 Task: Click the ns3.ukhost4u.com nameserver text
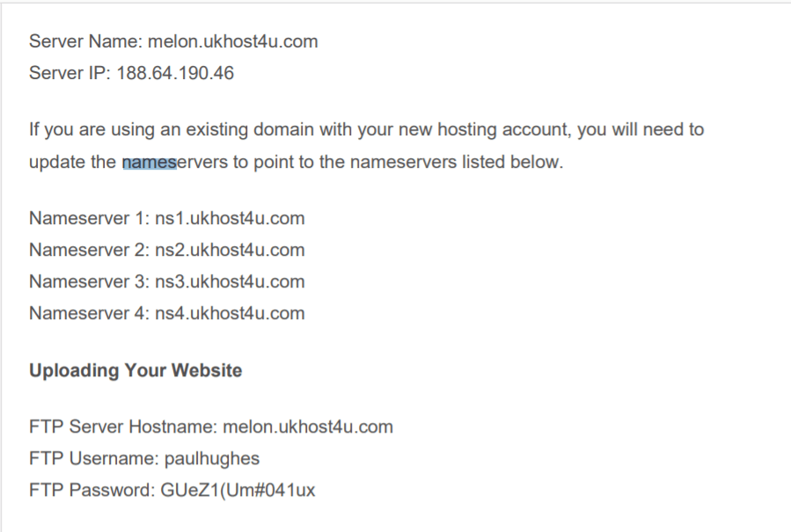pyautogui.click(x=230, y=281)
